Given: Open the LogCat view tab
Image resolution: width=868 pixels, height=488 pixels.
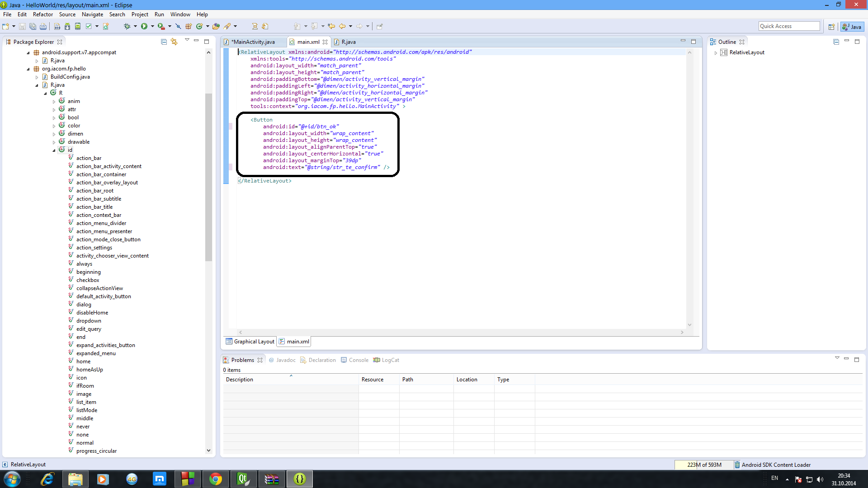Looking at the screenshot, I should coord(386,360).
